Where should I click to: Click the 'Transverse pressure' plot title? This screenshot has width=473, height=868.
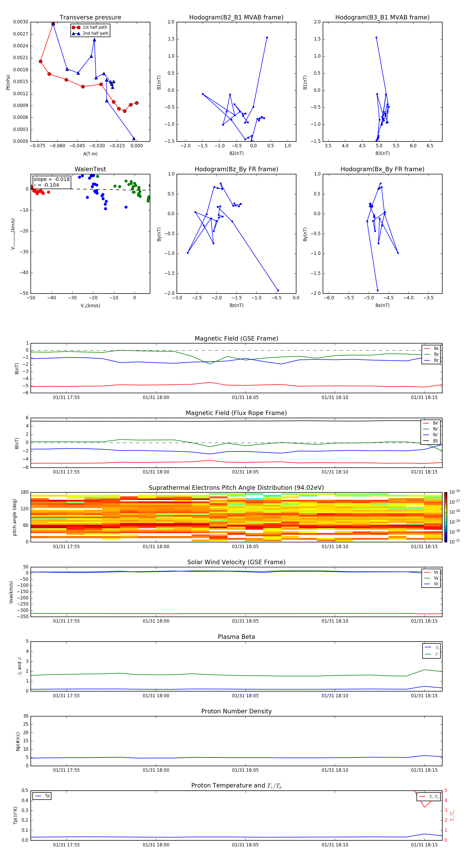90,18
